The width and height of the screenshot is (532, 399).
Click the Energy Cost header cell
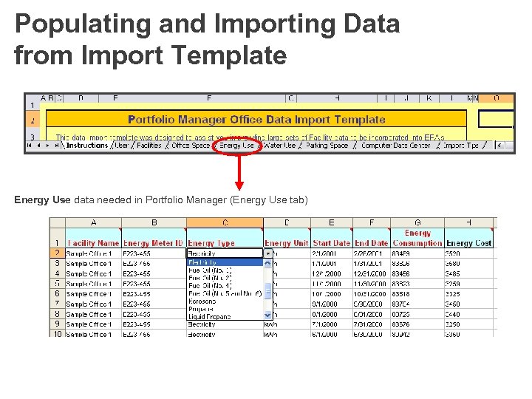pyautogui.click(x=468, y=238)
